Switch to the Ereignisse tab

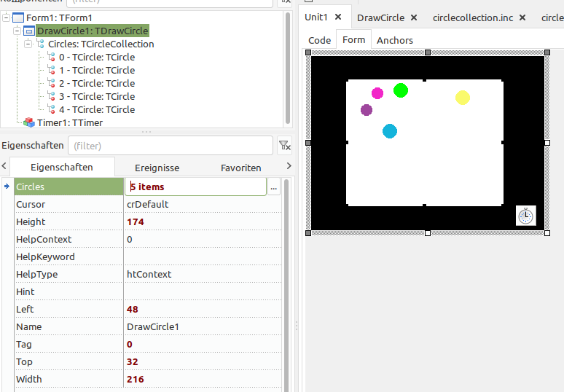[157, 168]
